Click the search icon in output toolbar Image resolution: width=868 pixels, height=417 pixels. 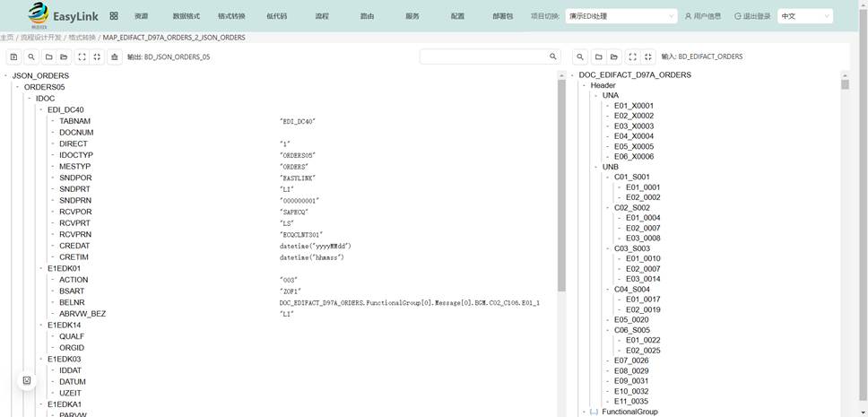31,56
